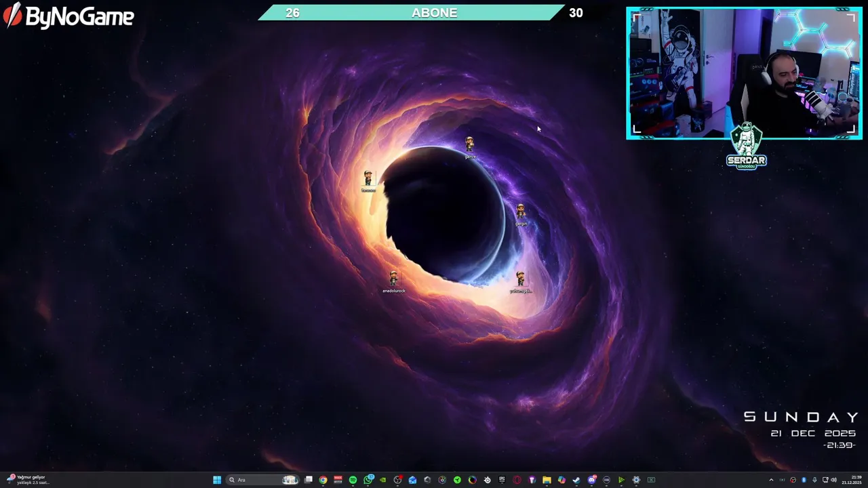Open the colorful ring app taskbar icon
The image size is (868, 488).
pos(472,480)
